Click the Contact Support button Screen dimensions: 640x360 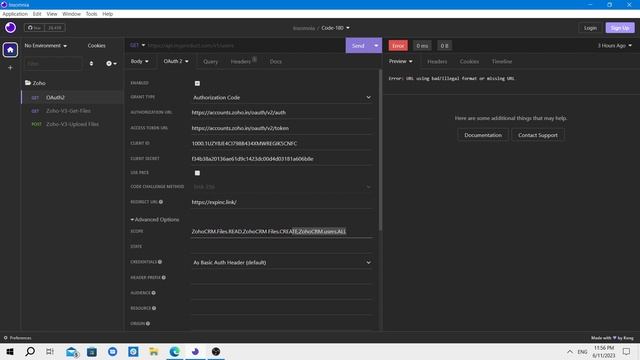pos(538,135)
